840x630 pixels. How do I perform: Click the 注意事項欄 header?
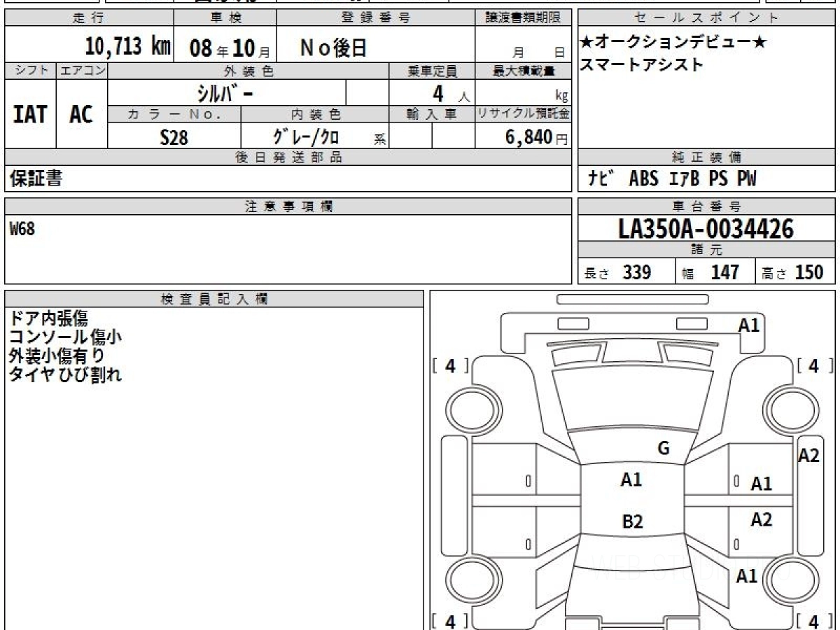click(288, 206)
